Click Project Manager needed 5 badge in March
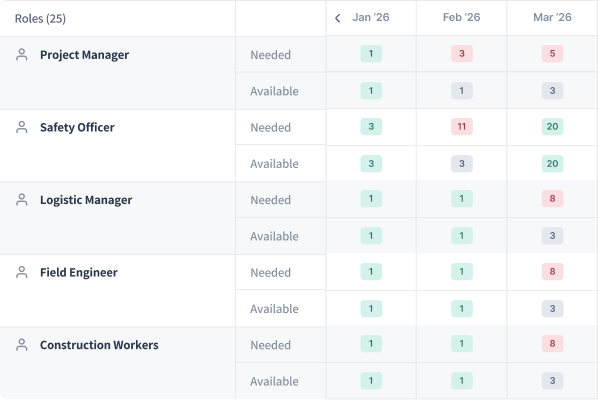598x400 pixels. [x=552, y=53]
